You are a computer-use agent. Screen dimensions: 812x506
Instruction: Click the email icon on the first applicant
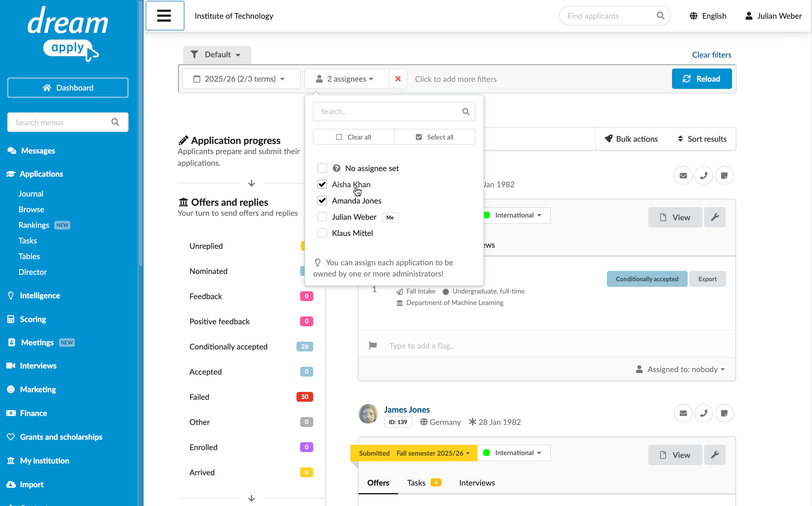click(x=683, y=175)
